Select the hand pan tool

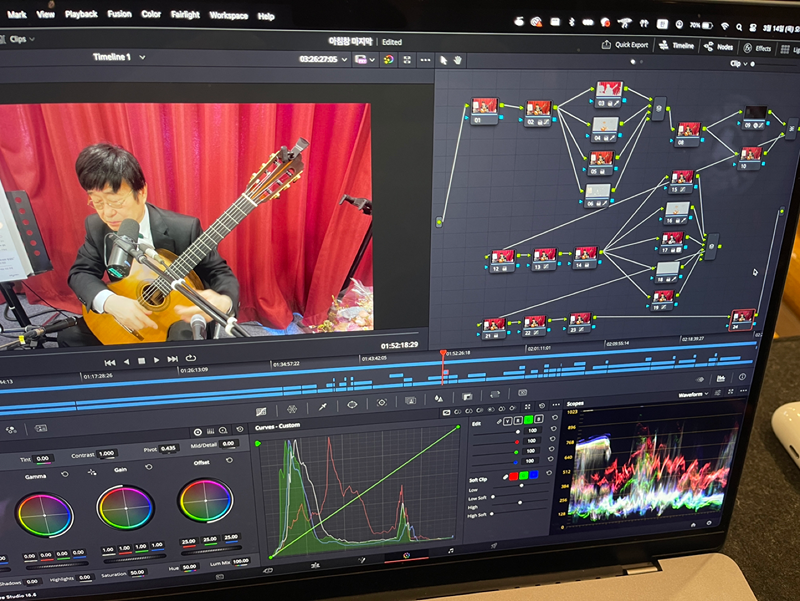pos(458,60)
